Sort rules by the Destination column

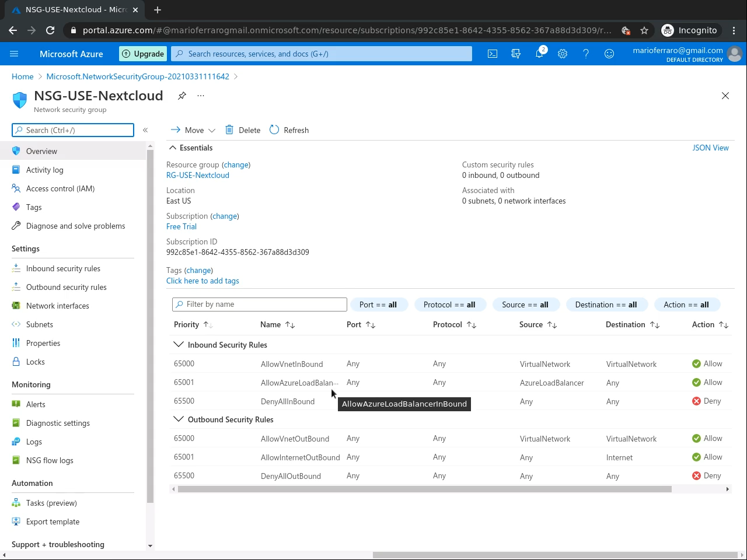tap(633, 325)
